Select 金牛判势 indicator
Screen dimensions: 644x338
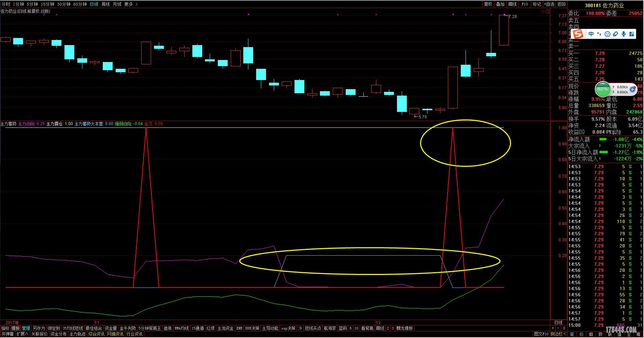click(x=128, y=328)
